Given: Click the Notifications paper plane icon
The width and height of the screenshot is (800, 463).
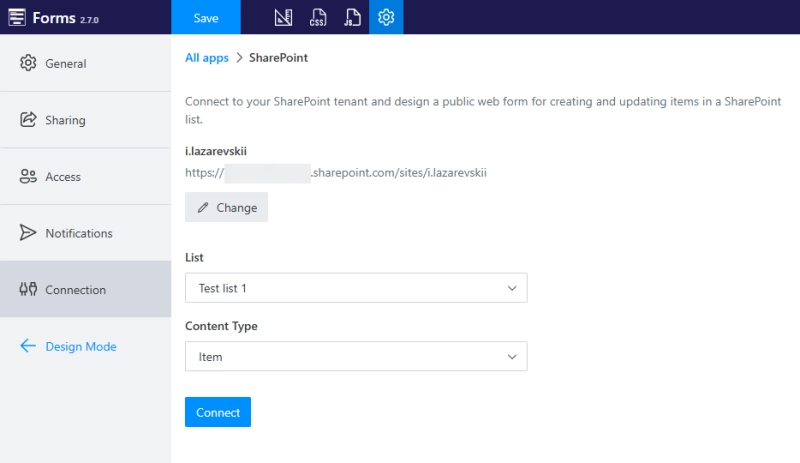Looking at the screenshot, I should coord(28,233).
